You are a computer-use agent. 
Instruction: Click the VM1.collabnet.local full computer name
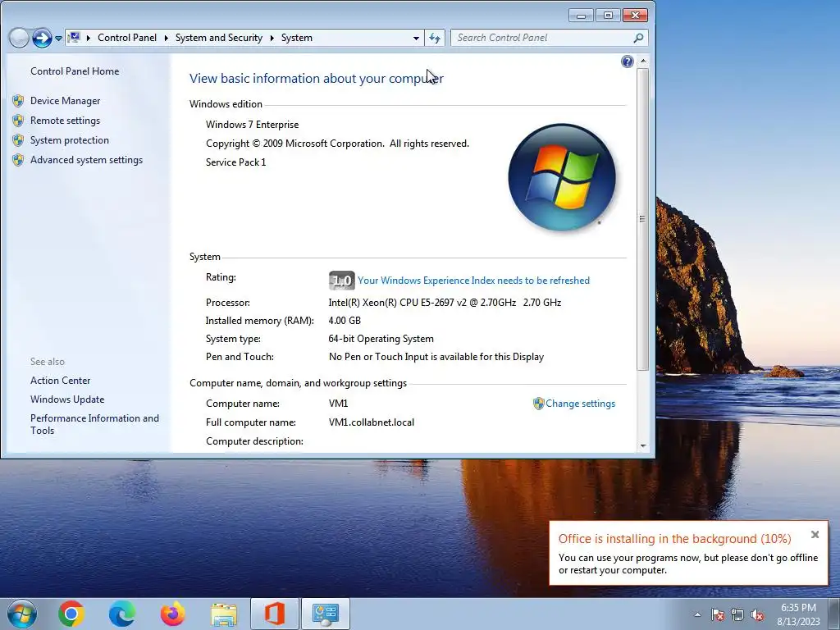pos(372,422)
